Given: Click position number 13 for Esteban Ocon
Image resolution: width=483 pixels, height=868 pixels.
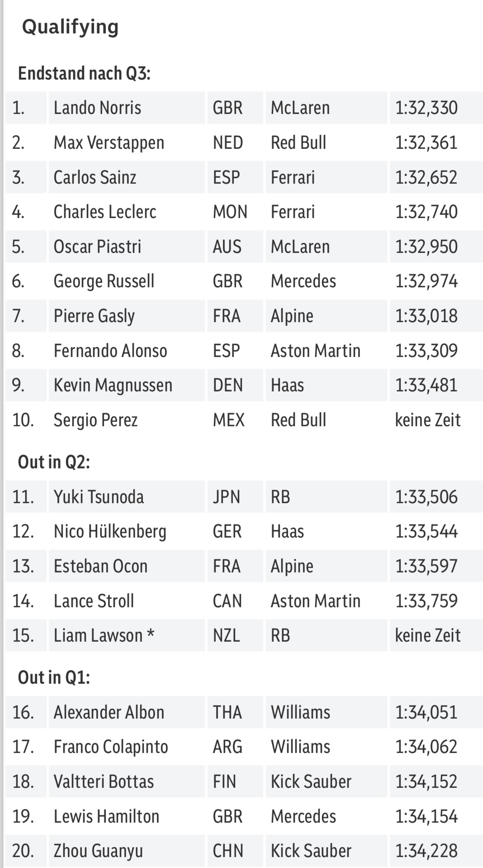Looking at the screenshot, I should click(23, 566).
